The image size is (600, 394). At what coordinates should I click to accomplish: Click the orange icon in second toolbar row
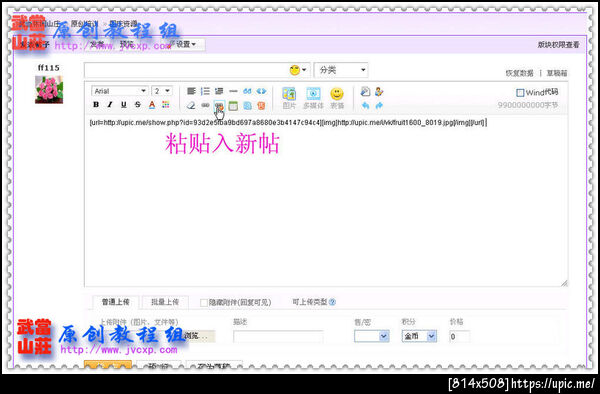coord(261,106)
